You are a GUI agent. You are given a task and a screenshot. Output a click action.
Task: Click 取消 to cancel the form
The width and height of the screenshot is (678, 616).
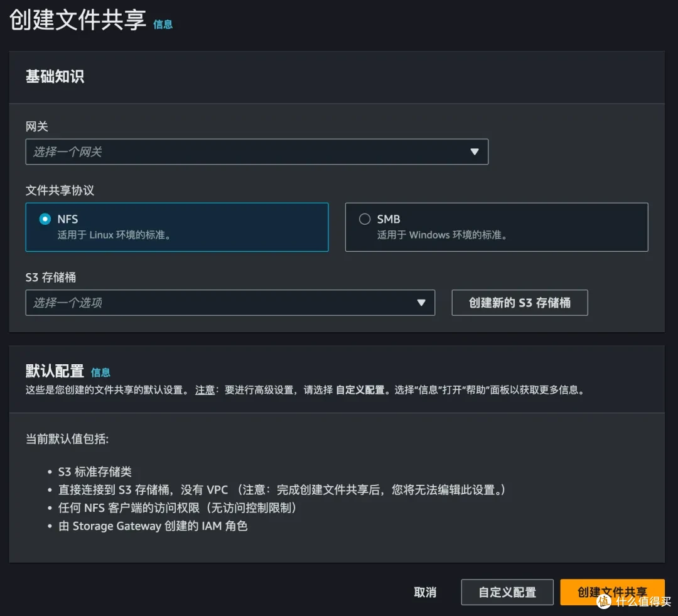tap(424, 592)
